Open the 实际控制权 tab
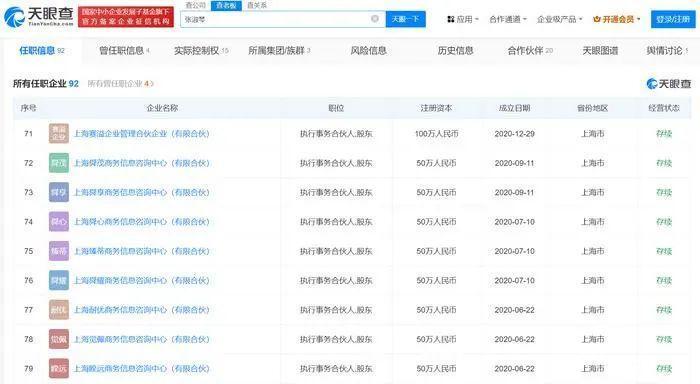The width and height of the screenshot is (700, 384). [x=201, y=50]
